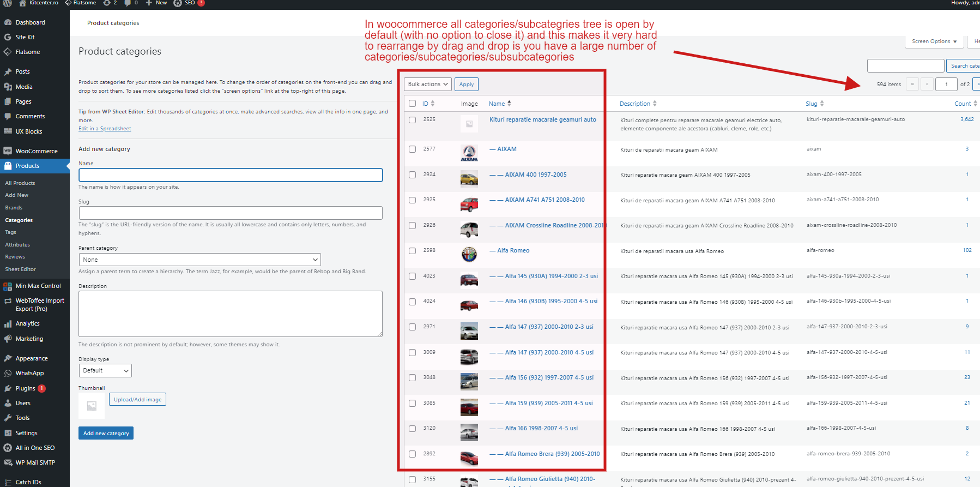Click the UX Blocks icon
The image size is (980, 487).
click(8, 131)
